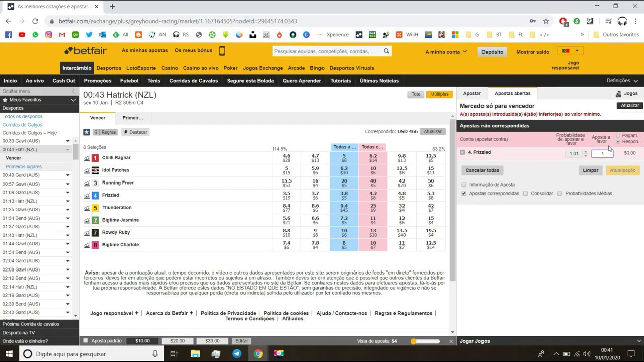Viewport: 644px width, 362px height.
Task: Close the Jogar Jogos bar X icon
Action: 451,341
